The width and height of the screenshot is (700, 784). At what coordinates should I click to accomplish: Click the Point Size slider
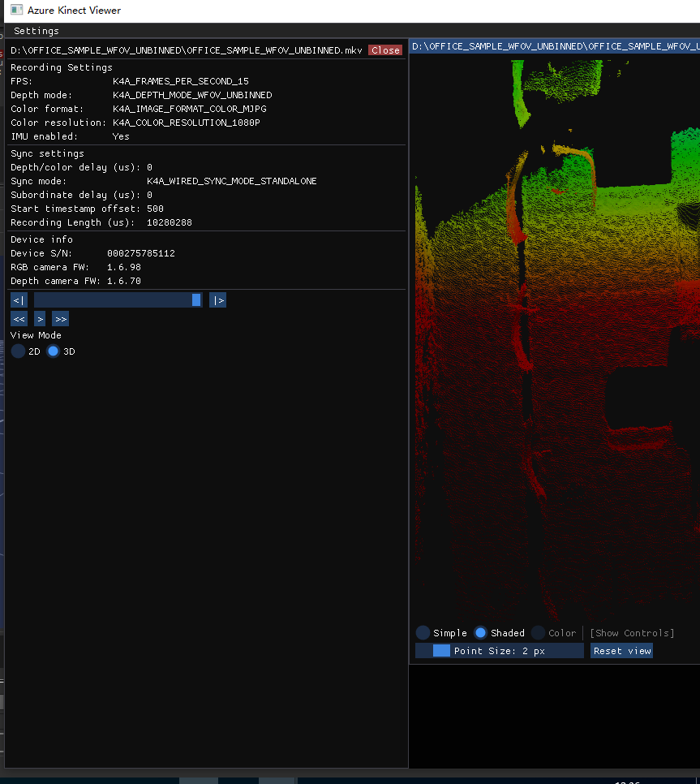pyautogui.click(x=500, y=651)
